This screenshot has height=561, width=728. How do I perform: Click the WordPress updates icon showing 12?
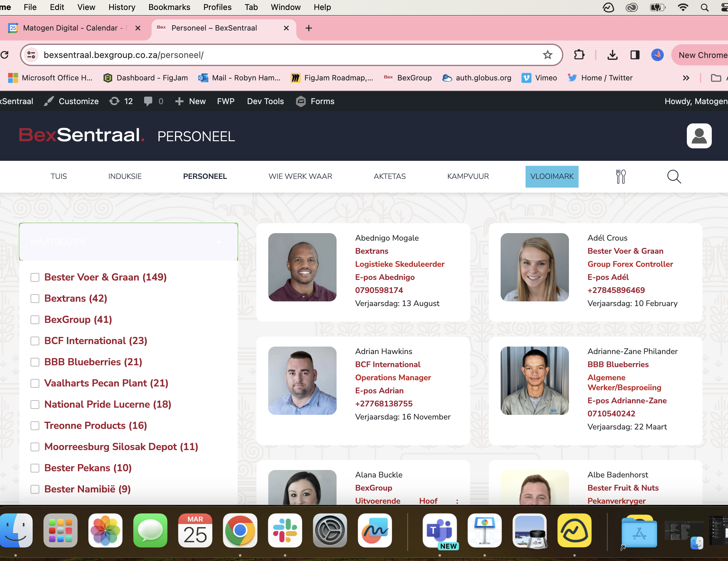click(121, 101)
